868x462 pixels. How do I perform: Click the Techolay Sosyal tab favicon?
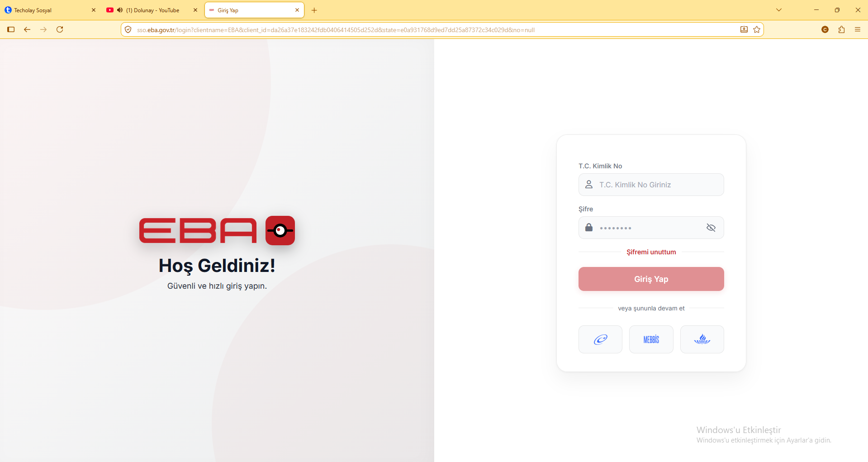pyautogui.click(x=8, y=10)
